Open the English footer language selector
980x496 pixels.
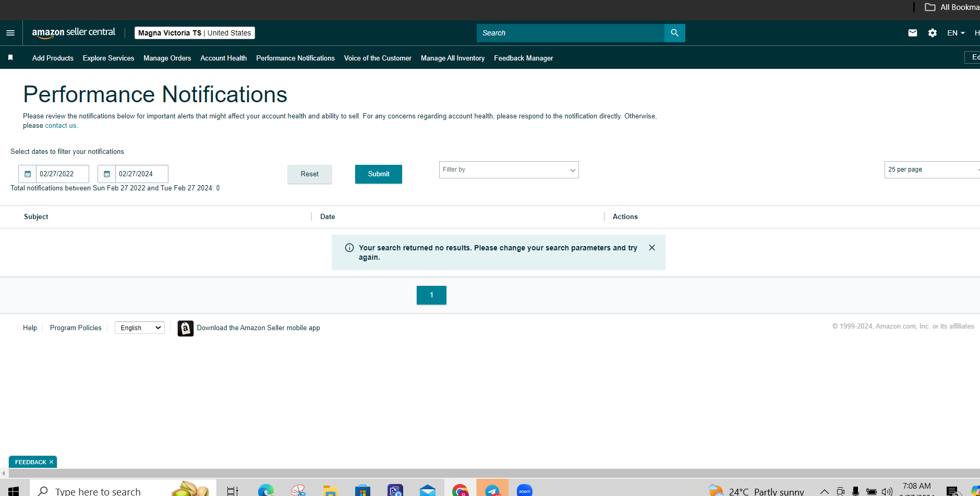140,328
